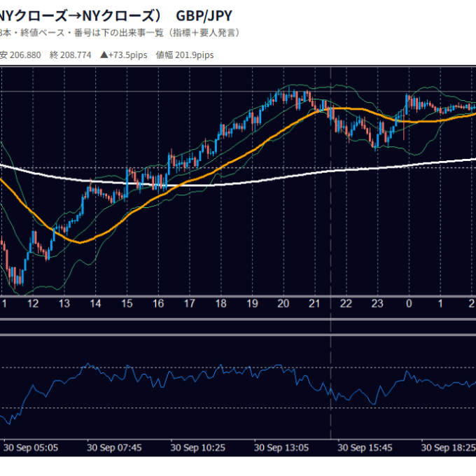Image resolution: width=476 pixels, height=476 pixels.
Task: Click the '206.880' low price value
Action: (25, 55)
